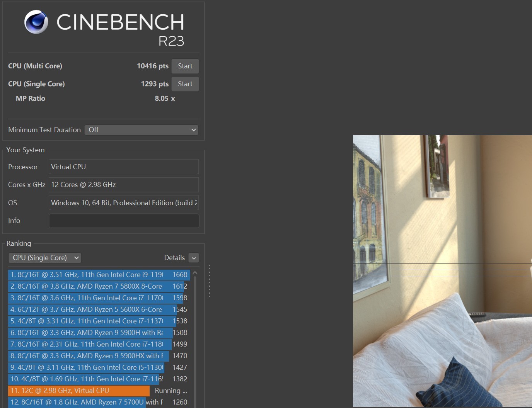Image resolution: width=532 pixels, height=408 pixels.
Task: Start the CPU Single Core test
Action: tap(185, 84)
